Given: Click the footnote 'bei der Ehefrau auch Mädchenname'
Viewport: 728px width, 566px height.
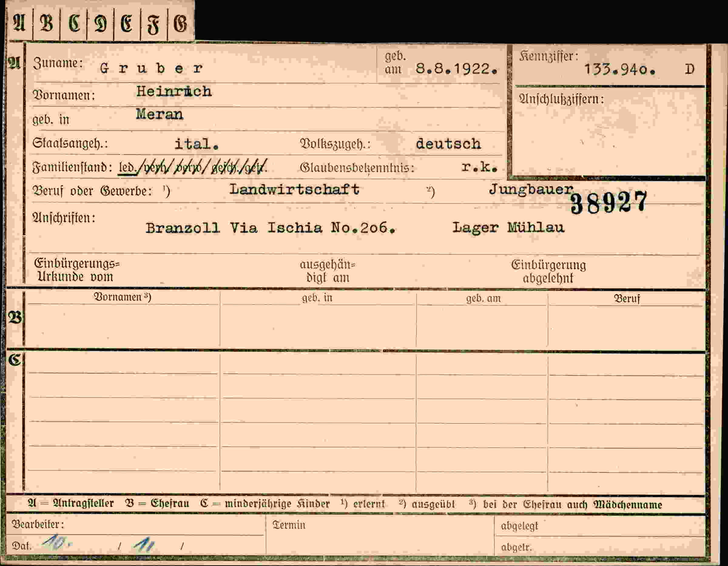Looking at the screenshot, I should pyautogui.click(x=572, y=504).
